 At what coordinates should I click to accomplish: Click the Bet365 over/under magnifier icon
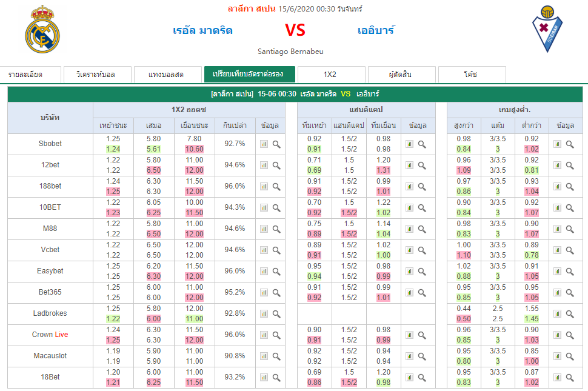point(570,292)
